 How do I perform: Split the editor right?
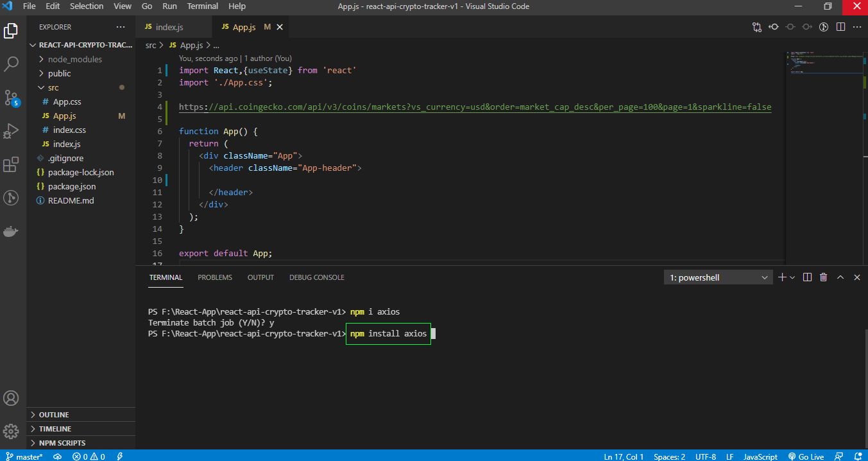(x=840, y=27)
